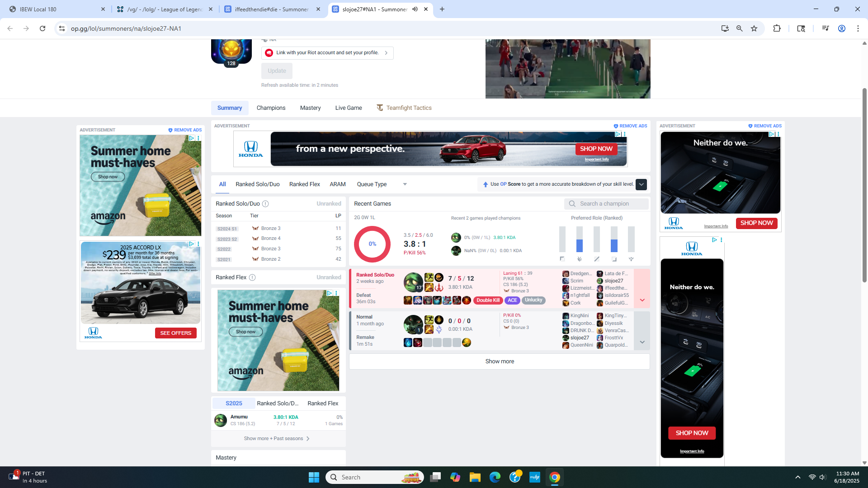
Task: Click the Double Kill badge
Action: (x=488, y=300)
